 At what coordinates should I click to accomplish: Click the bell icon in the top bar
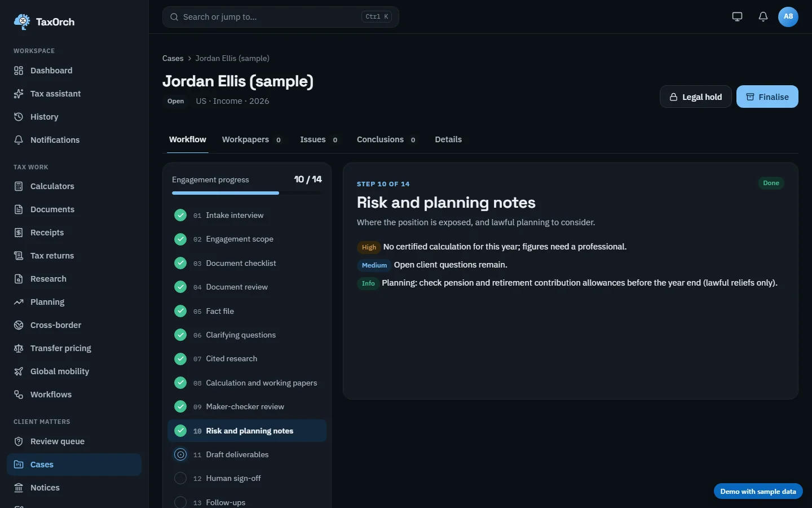coord(763,16)
